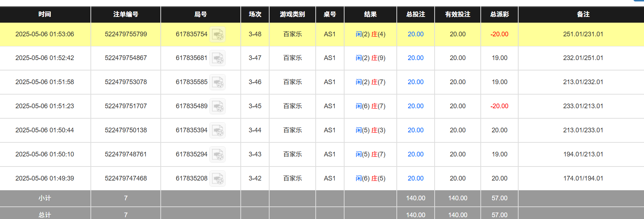
Task: Click the remark 251.01/231.01 in the highlighted row
Action: (x=583, y=34)
